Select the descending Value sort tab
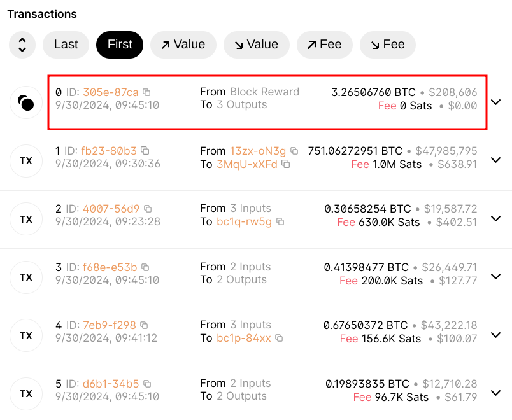The height and width of the screenshot is (420, 512). pyautogui.click(x=256, y=45)
